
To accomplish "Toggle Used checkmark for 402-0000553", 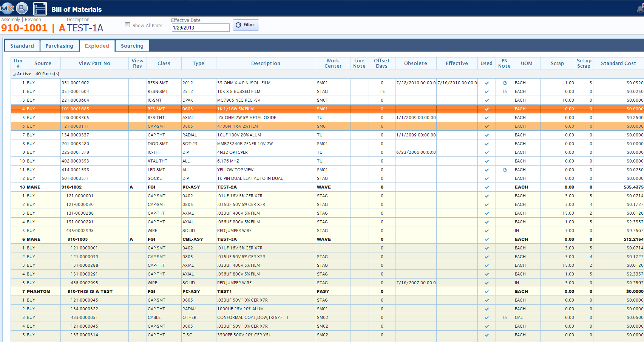I will click(x=486, y=161).
